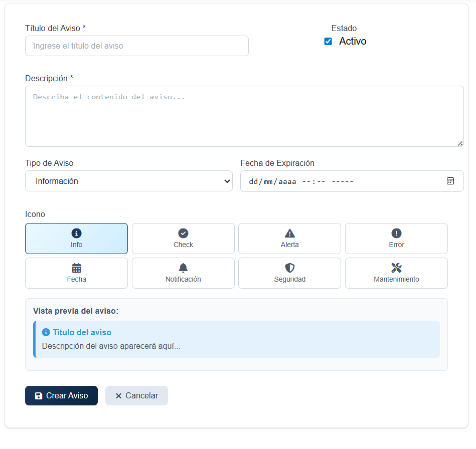The image size is (476, 449).
Task: Click the 'Título del aviso' preview heading
Action: coord(82,333)
